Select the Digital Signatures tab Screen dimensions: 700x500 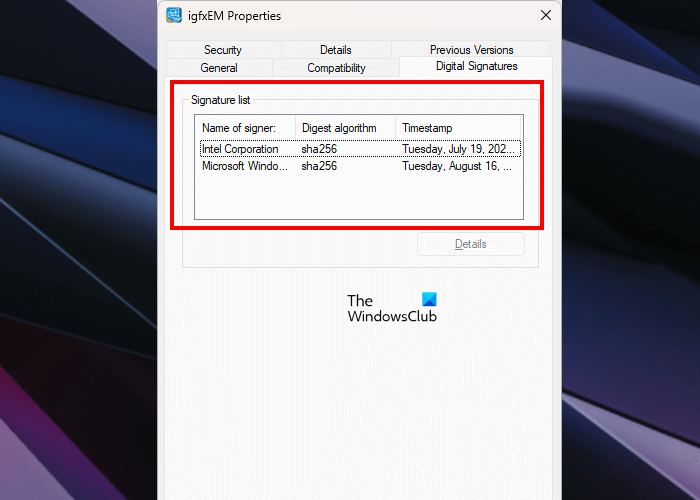point(476,66)
